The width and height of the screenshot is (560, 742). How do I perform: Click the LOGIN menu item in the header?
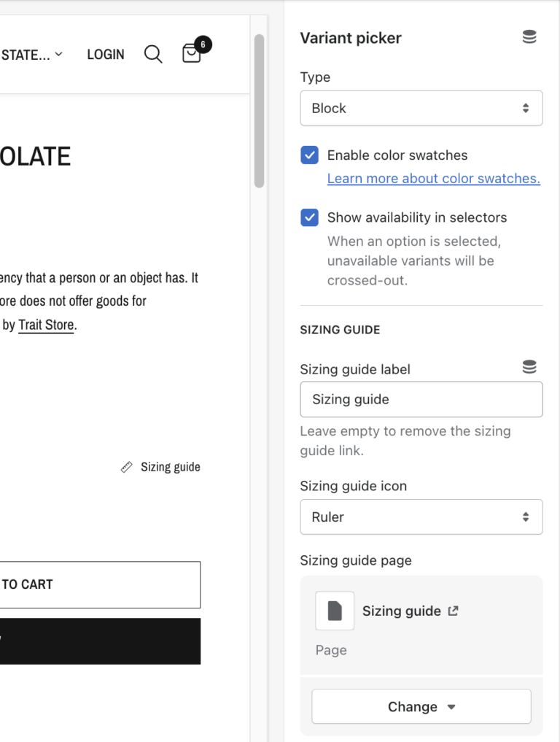click(105, 54)
